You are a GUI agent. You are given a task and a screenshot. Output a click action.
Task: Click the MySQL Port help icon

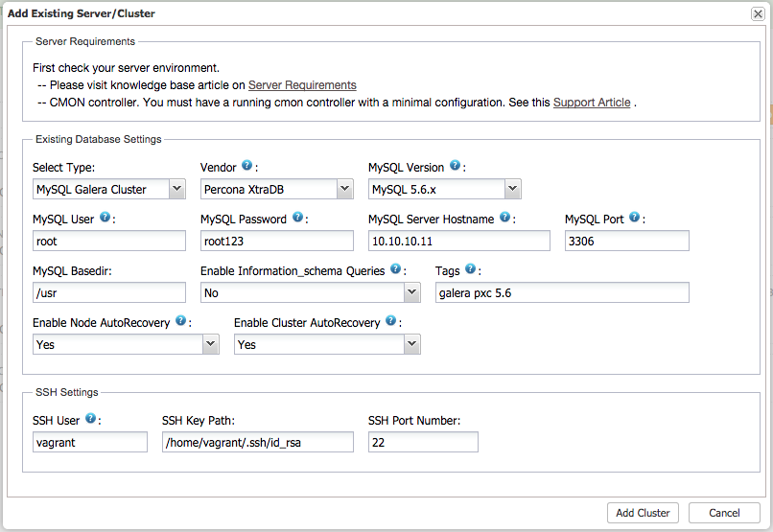coord(635,218)
